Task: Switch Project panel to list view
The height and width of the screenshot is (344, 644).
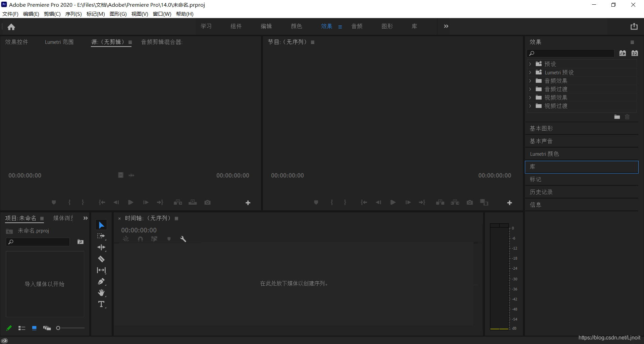Action: (x=22, y=328)
